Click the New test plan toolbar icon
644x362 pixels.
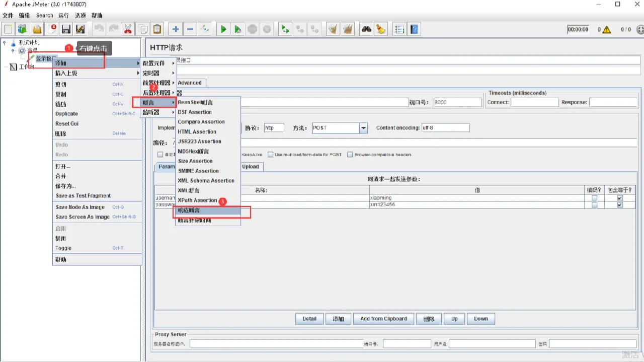point(9,29)
